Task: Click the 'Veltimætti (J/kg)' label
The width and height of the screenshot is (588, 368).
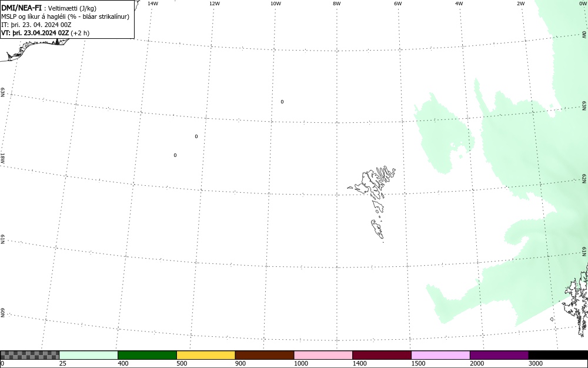Action: pos(72,8)
